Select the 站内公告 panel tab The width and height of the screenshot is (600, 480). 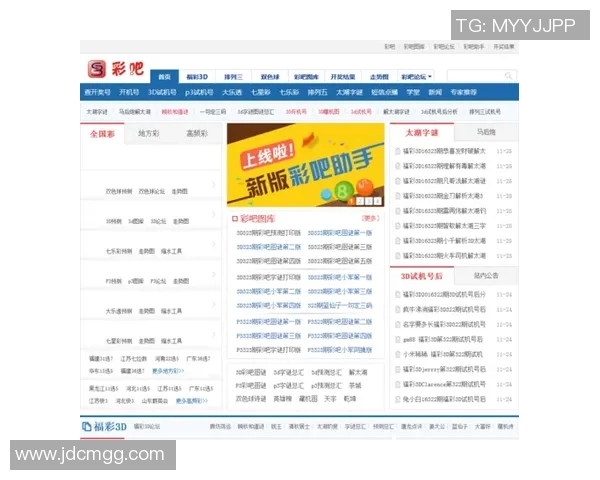coord(486,276)
